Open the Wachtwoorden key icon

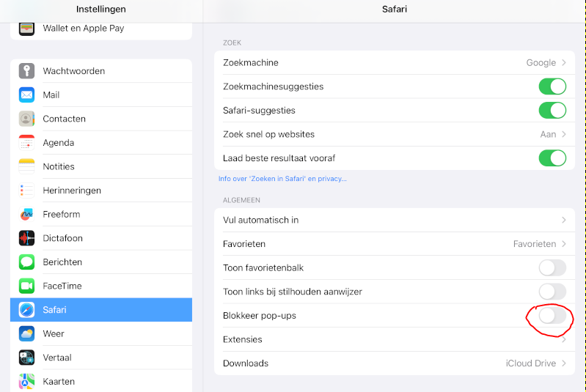[27, 71]
